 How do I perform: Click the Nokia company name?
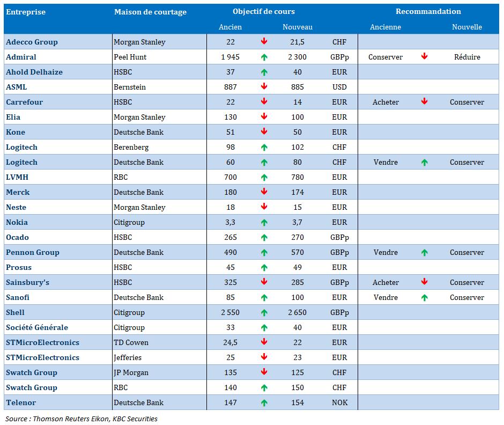tap(17, 222)
